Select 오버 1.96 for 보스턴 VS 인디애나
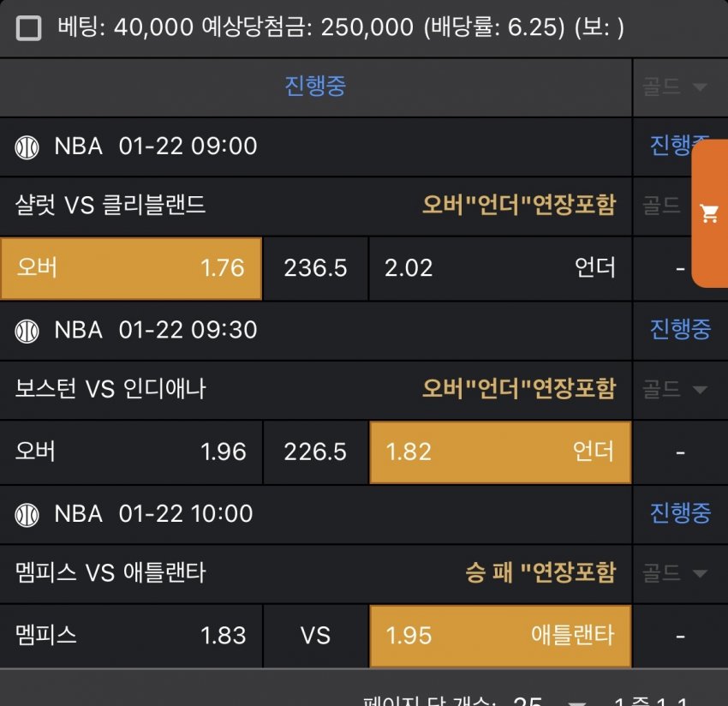Image resolution: width=728 pixels, height=706 pixels. (131, 452)
